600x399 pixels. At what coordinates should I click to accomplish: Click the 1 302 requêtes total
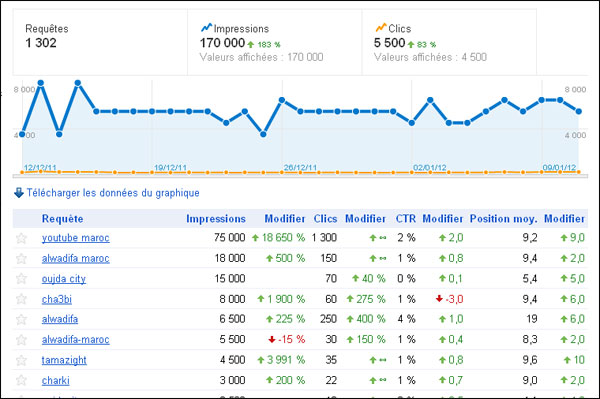point(41,43)
